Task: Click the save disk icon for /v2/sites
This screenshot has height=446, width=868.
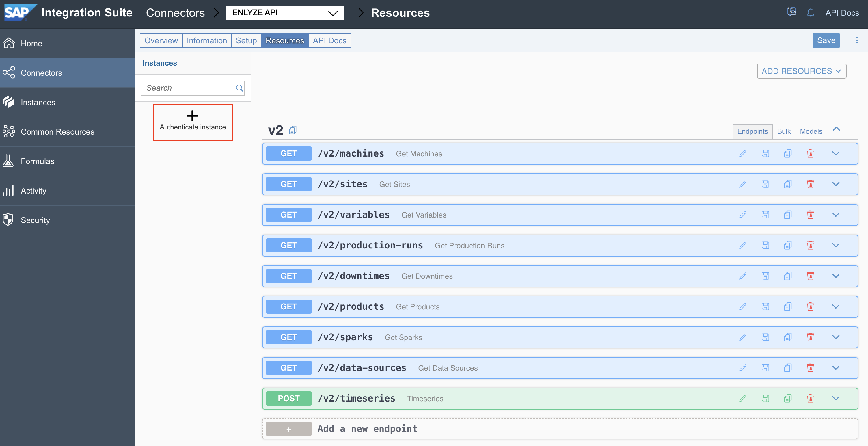Action: [765, 184]
